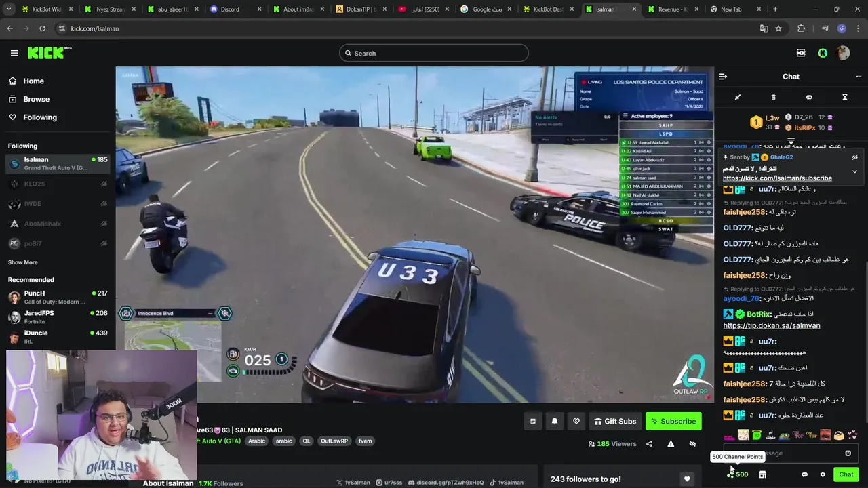Open Following in sidebar
Viewport: 868px width, 488px height.
pyautogui.click(x=33, y=117)
